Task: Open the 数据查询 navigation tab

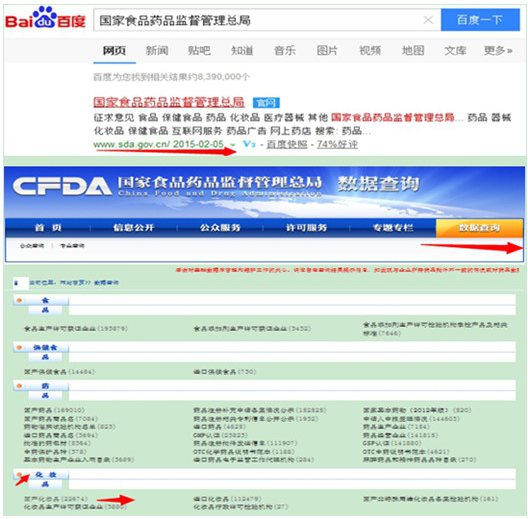Action: (x=479, y=228)
